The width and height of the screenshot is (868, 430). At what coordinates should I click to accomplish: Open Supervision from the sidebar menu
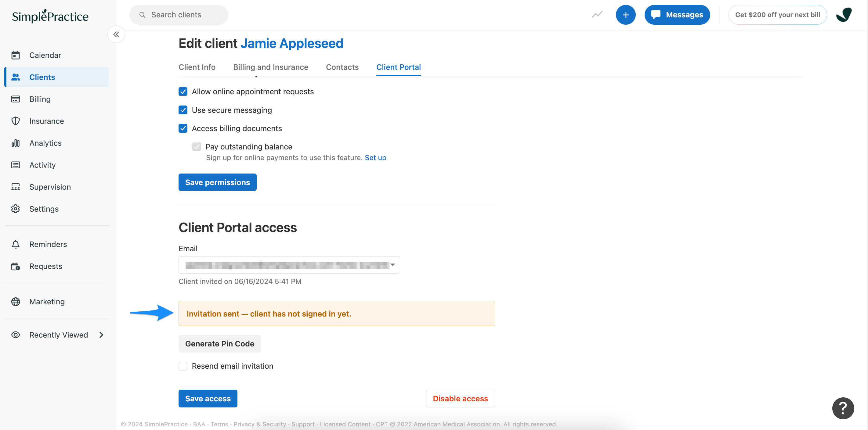click(56, 187)
